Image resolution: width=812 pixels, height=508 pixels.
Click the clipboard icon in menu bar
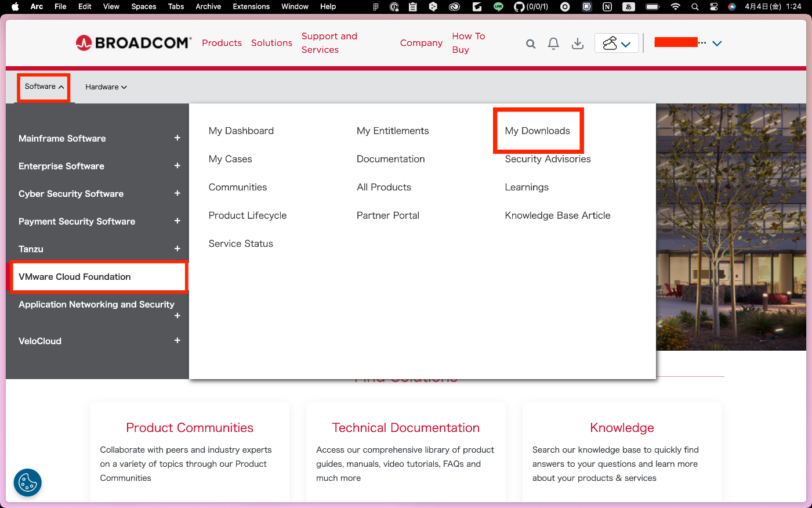click(412, 6)
